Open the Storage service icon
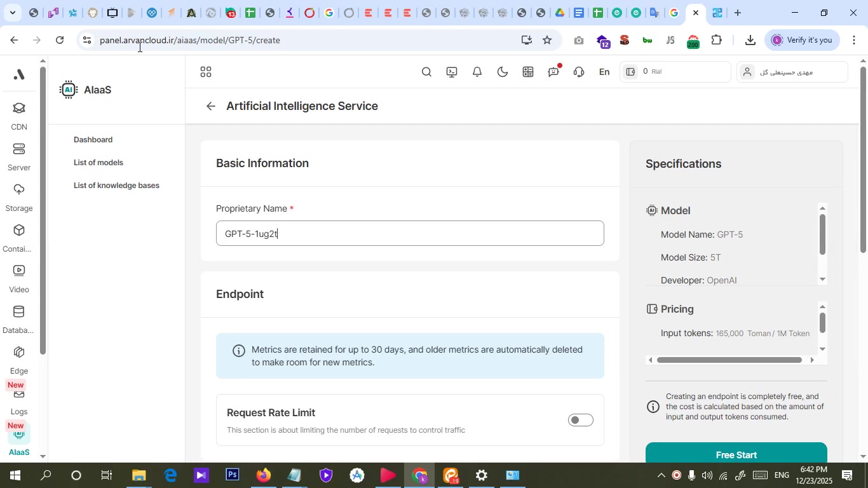Screen dimensions: 868x488 pyautogui.click(x=19, y=197)
